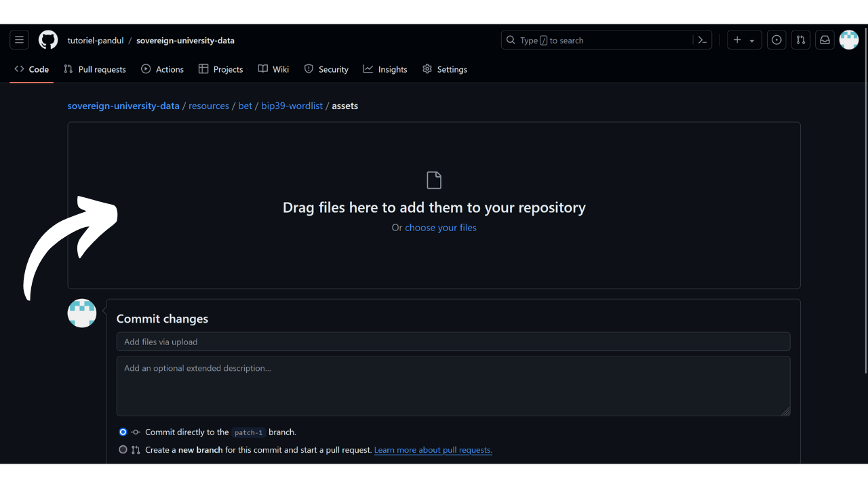Click the user profile avatar

click(x=849, y=40)
